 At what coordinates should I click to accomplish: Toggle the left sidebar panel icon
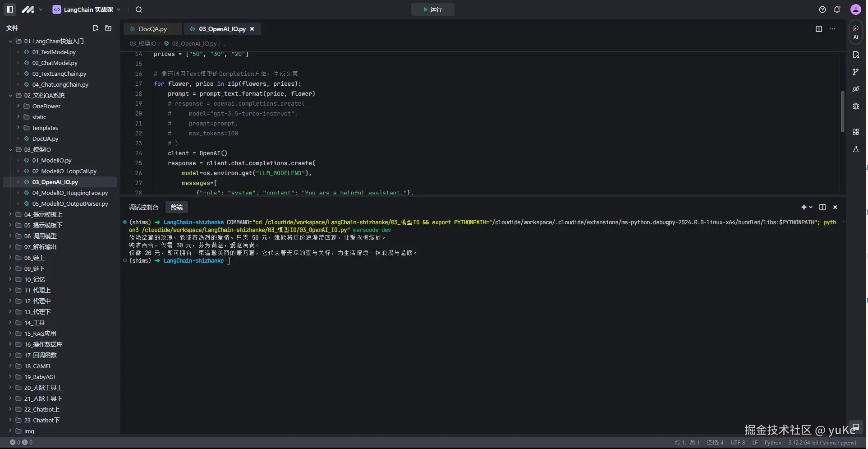pyautogui.click(x=10, y=9)
